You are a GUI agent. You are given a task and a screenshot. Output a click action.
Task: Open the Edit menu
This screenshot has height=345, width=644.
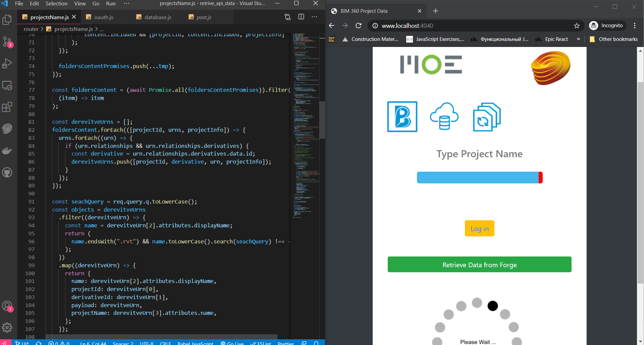(x=34, y=4)
